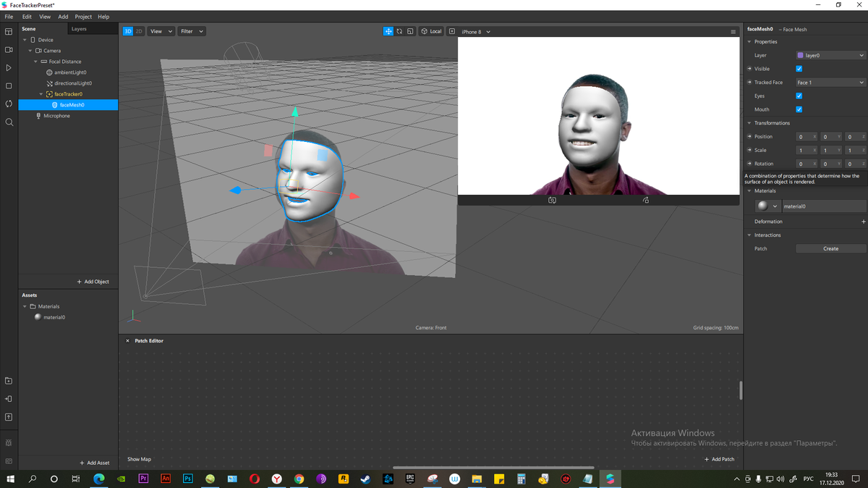The image size is (868, 488).
Task: Open the Help menu
Action: click(103, 17)
